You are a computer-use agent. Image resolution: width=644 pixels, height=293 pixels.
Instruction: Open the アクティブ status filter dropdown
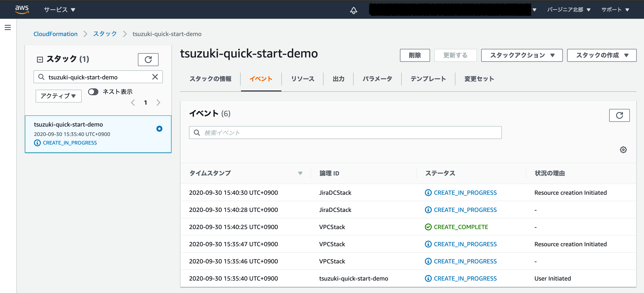[58, 96]
